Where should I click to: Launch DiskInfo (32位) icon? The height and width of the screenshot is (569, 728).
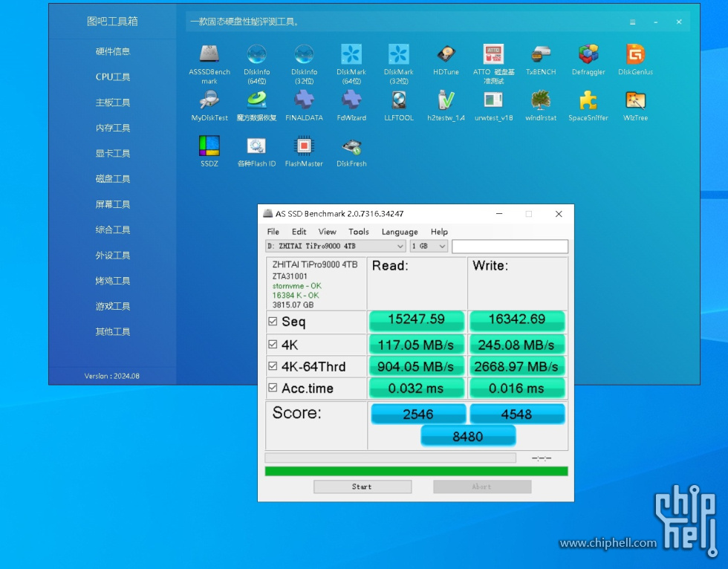tap(304, 54)
